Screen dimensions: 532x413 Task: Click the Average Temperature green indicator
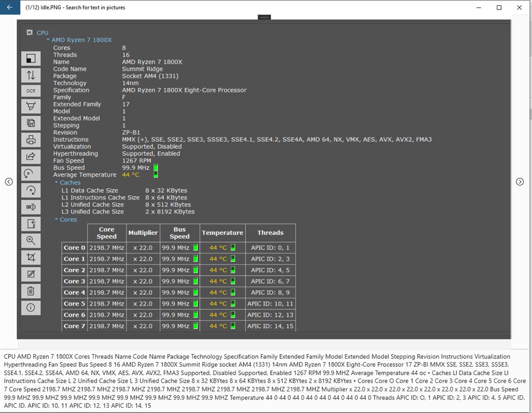[156, 174]
